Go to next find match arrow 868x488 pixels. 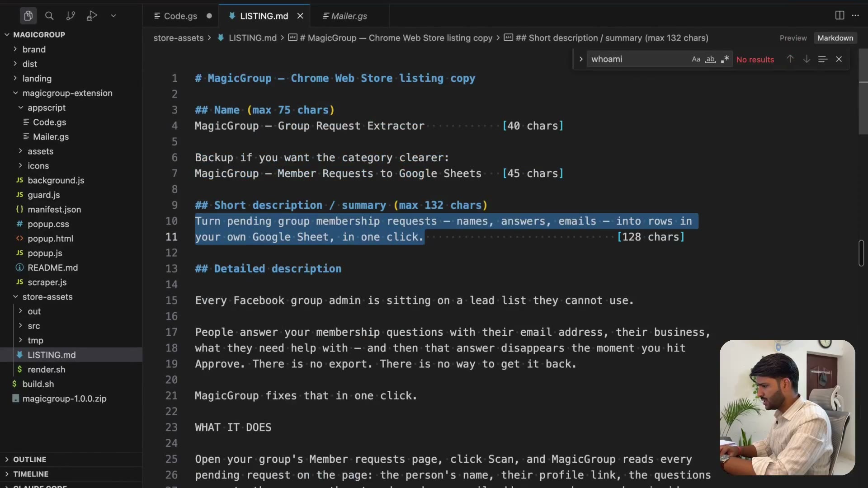(x=807, y=59)
